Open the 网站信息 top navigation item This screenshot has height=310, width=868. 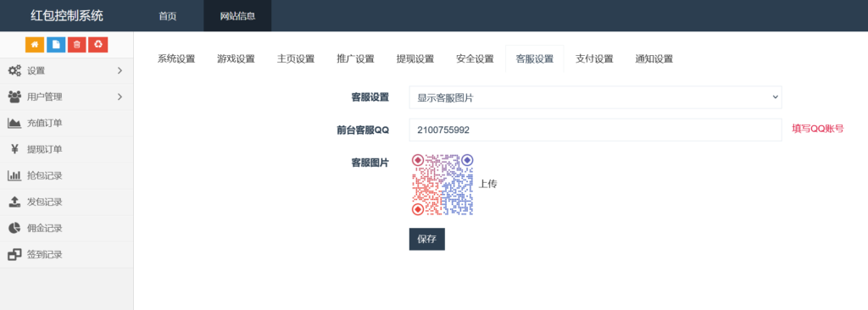tap(237, 16)
